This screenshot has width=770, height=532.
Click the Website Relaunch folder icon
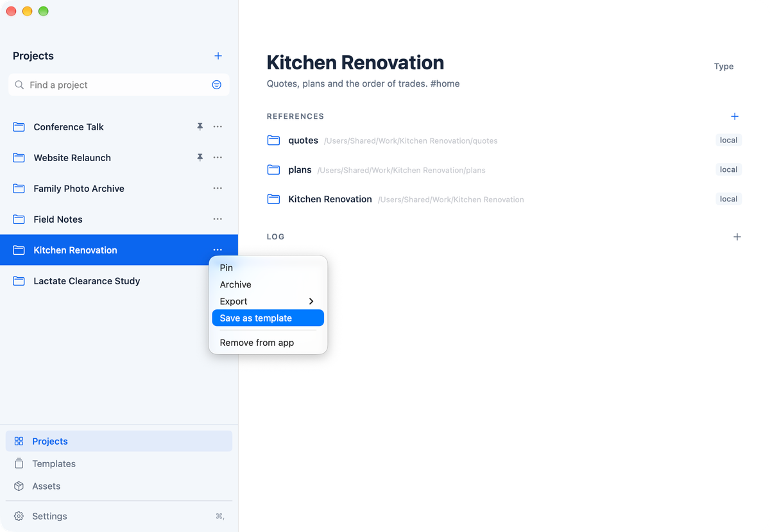[x=19, y=158]
